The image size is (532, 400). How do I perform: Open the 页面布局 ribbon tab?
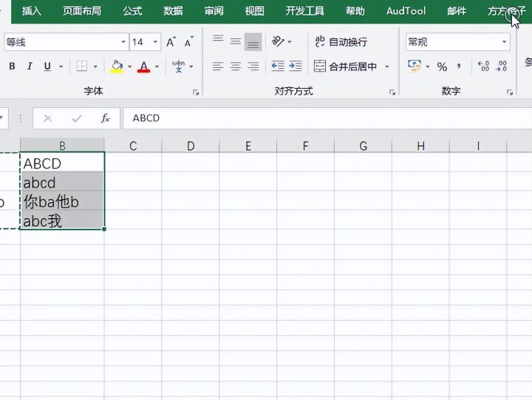pos(82,11)
